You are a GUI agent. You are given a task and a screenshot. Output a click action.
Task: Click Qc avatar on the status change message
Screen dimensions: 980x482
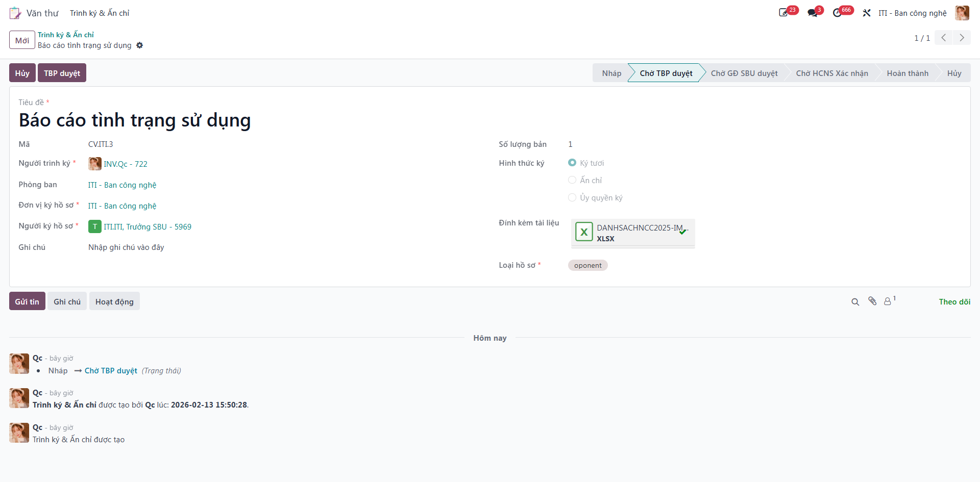[19, 364]
